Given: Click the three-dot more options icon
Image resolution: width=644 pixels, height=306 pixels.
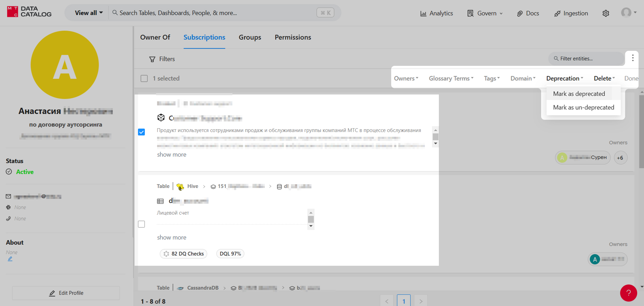Looking at the screenshot, I should 632,58.
